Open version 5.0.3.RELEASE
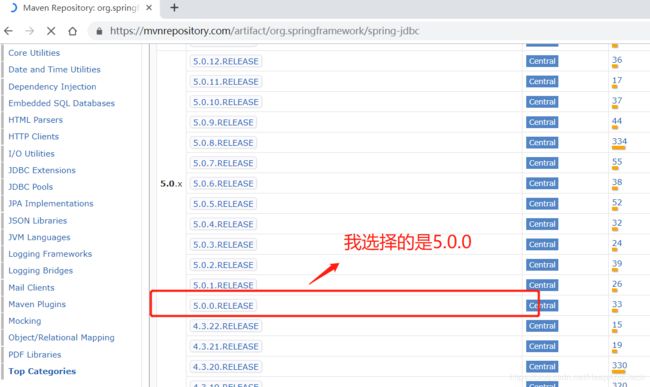Screen dimensions: 650x387 223,244
